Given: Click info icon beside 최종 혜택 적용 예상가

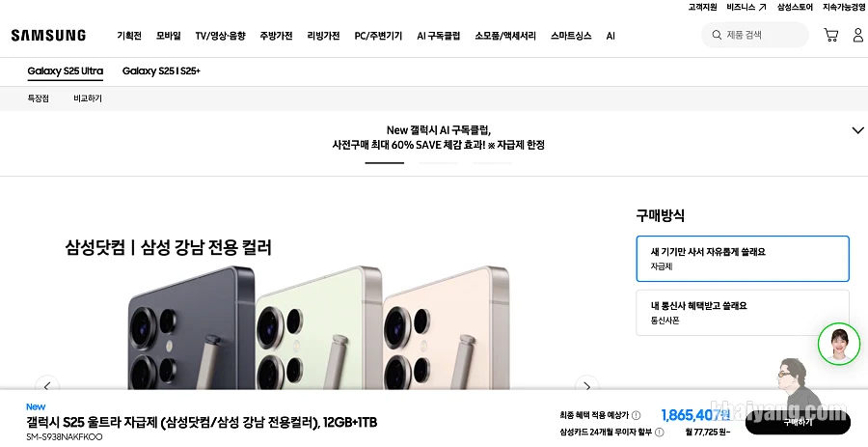Looking at the screenshot, I should pos(637,415).
